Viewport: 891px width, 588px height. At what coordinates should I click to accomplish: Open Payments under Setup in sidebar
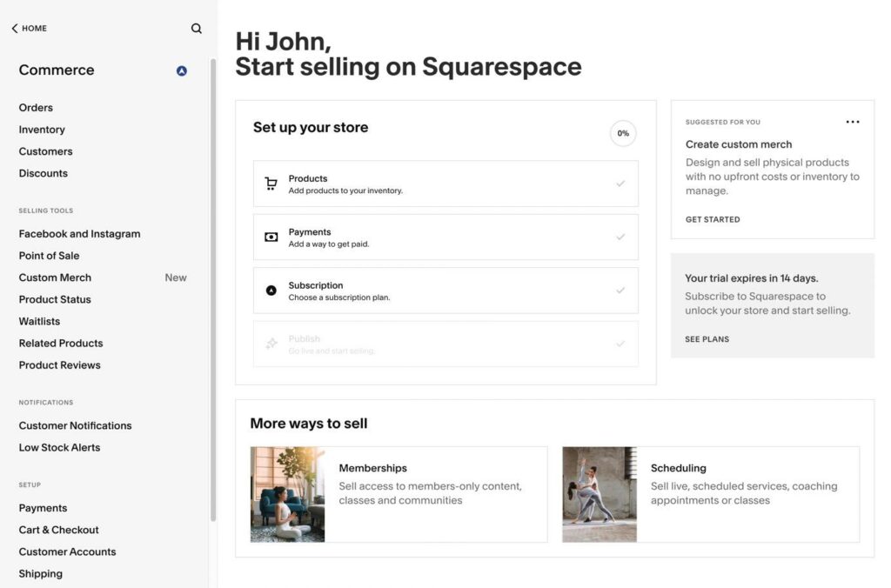coord(43,508)
